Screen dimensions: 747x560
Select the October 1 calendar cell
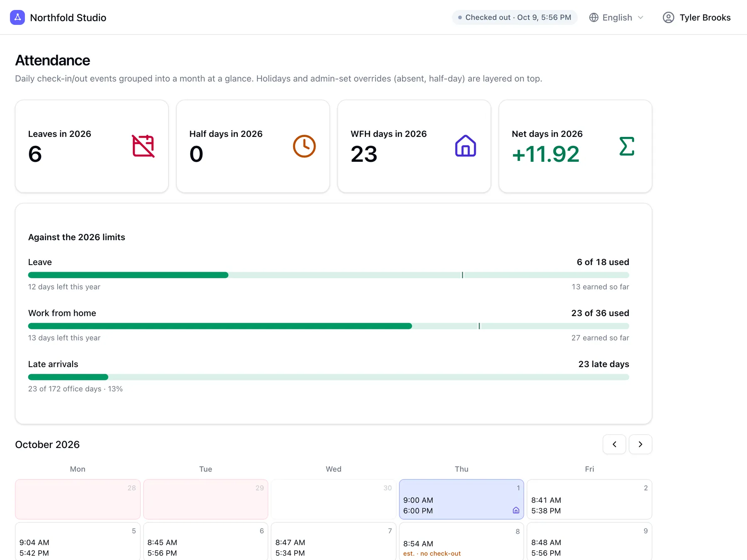[461, 499]
